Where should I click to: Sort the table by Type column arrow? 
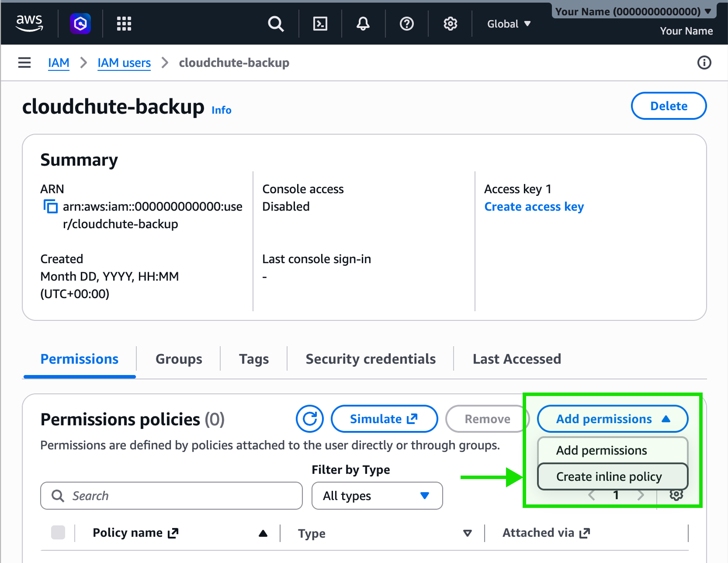[x=468, y=533]
